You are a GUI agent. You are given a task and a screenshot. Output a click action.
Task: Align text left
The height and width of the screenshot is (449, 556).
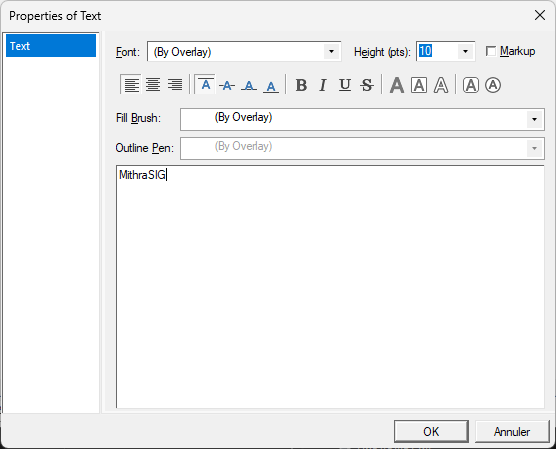coord(131,85)
